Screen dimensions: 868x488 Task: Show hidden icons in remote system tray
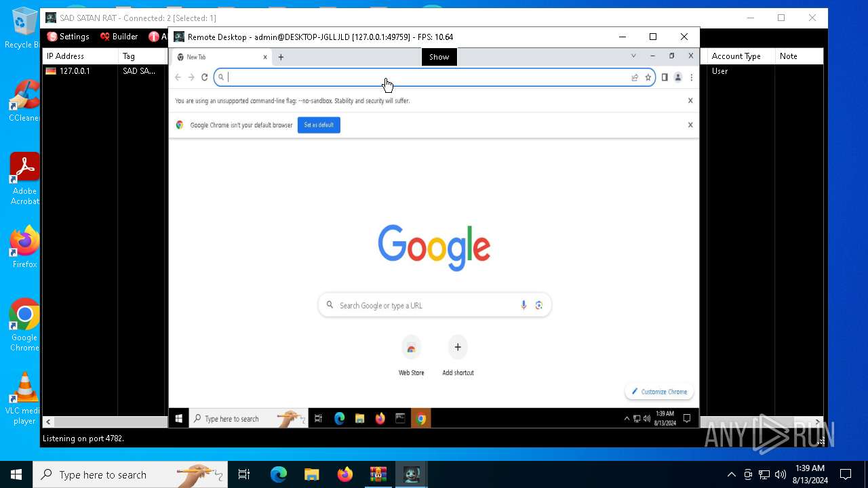627,419
